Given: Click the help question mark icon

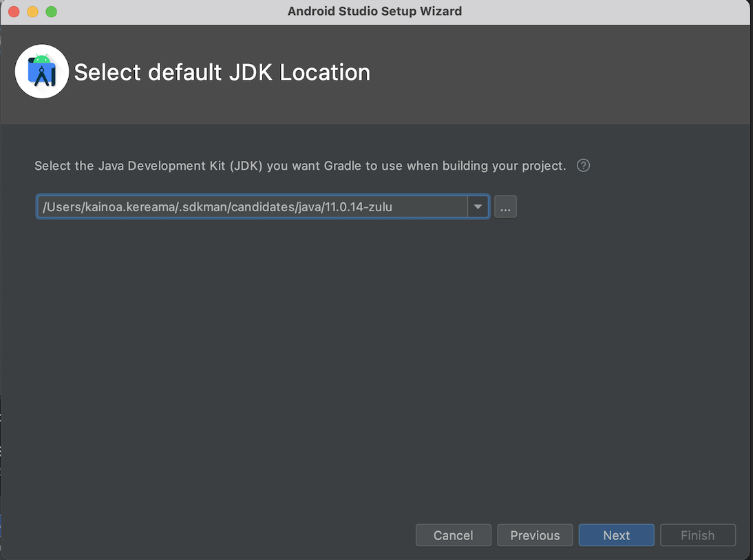Looking at the screenshot, I should point(583,166).
